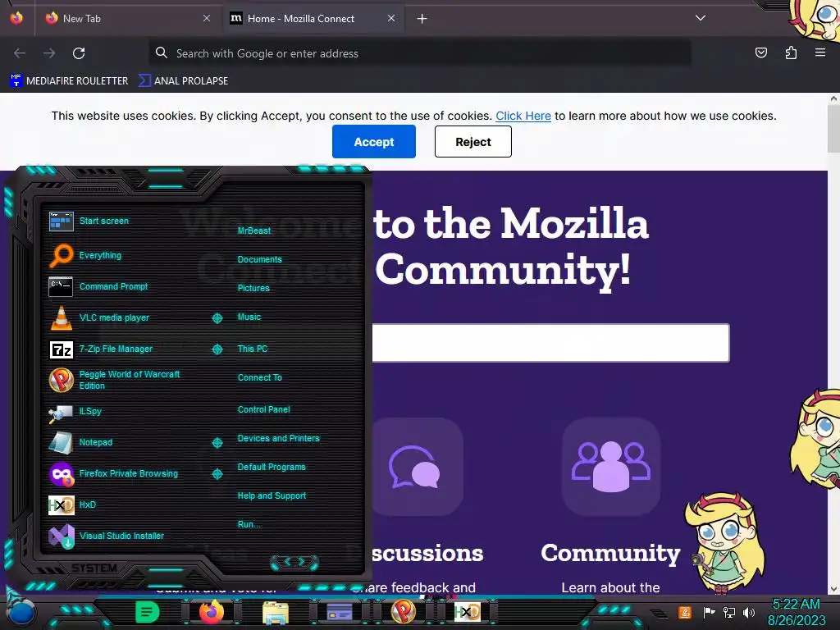
Task: Open the list all tabs dropdown
Action: (x=701, y=18)
